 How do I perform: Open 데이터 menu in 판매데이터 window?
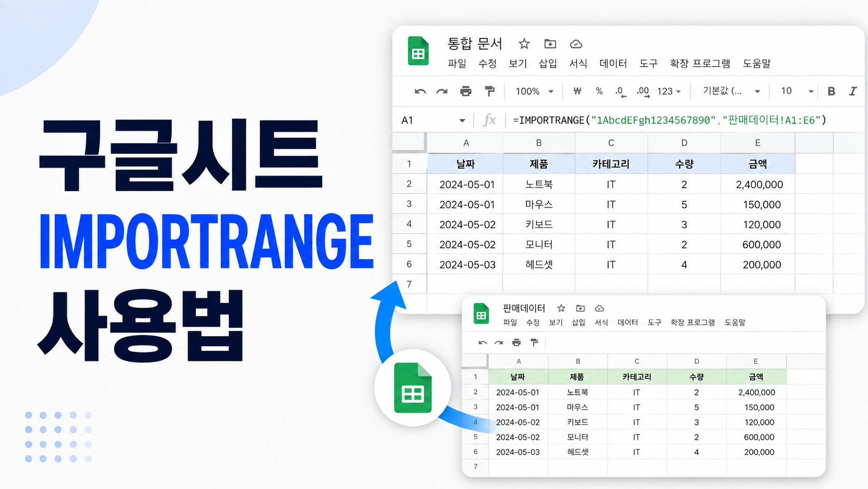[627, 322]
